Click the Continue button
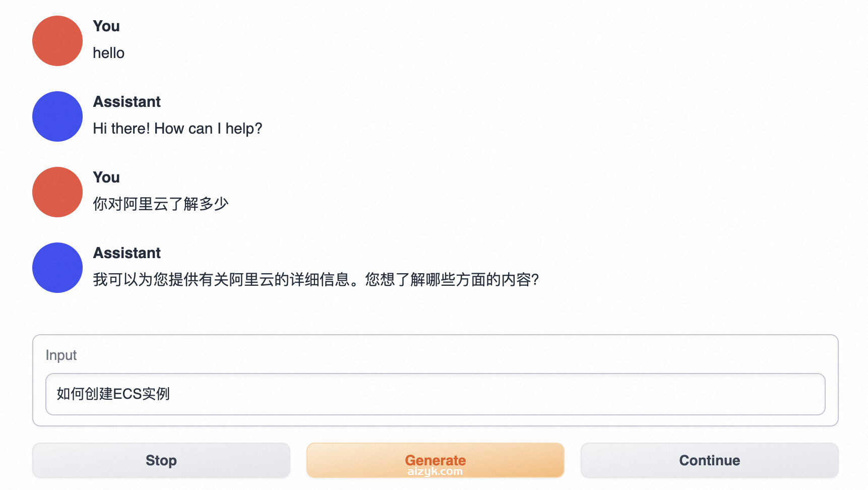The width and height of the screenshot is (868, 490). (x=709, y=460)
